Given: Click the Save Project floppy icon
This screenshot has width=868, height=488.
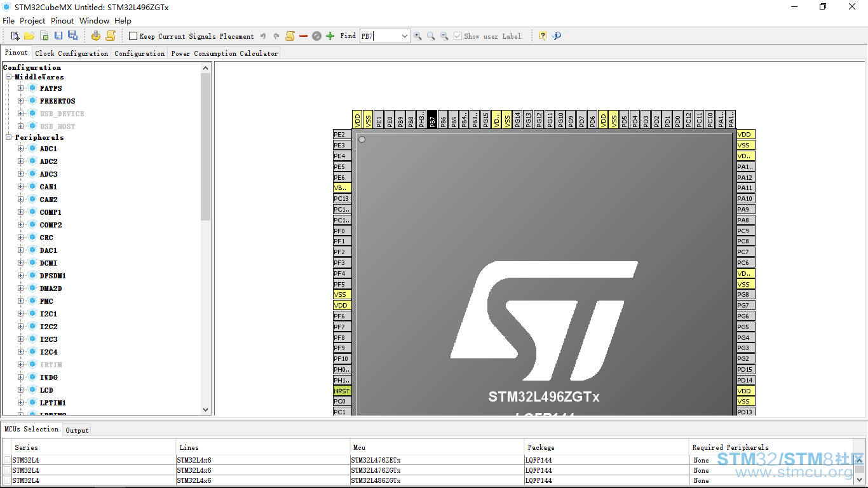Looking at the screenshot, I should [58, 36].
